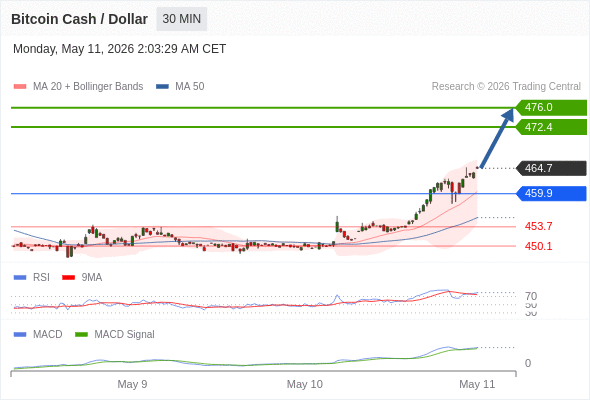Click the MACD legend entry
Viewport: 590px width, 400px height.
tap(38, 334)
